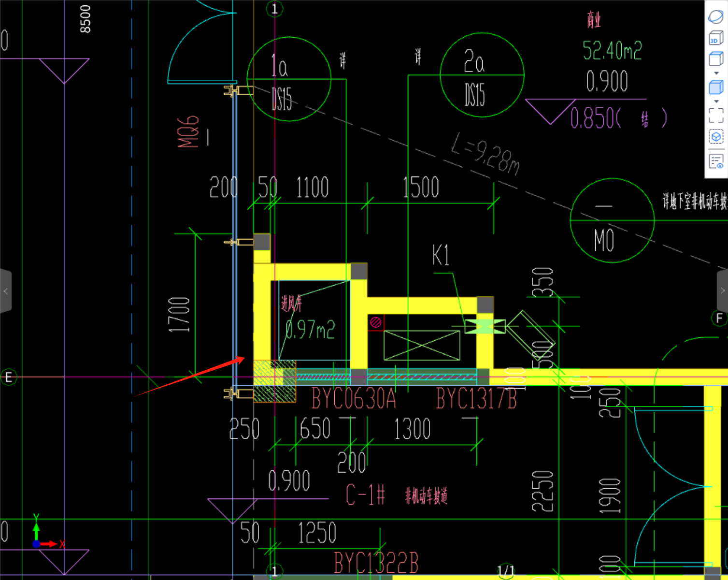This screenshot has height=580, width=728.
Task: Click the 1500 dimension text
Action: (421, 188)
